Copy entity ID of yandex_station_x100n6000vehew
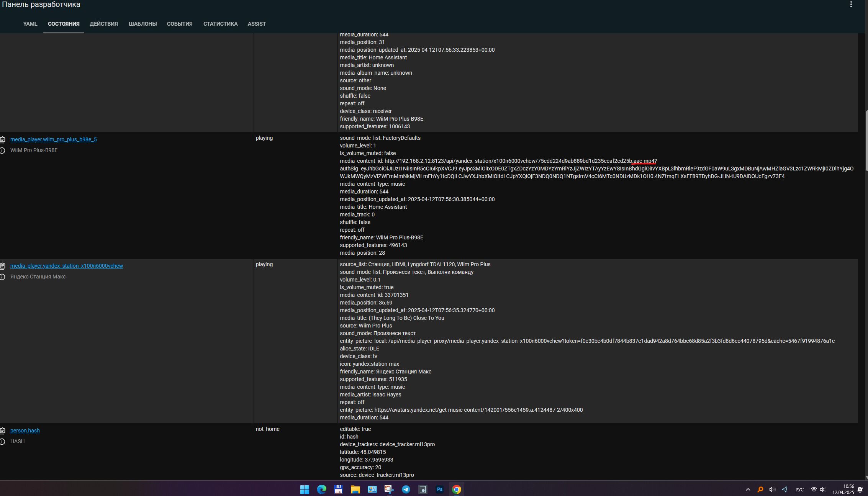 click(x=3, y=266)
